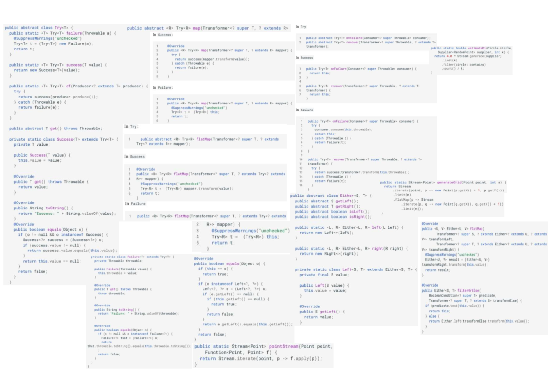Click "return Either.left(transformElse.transform(this.value));"

[479, 321]
